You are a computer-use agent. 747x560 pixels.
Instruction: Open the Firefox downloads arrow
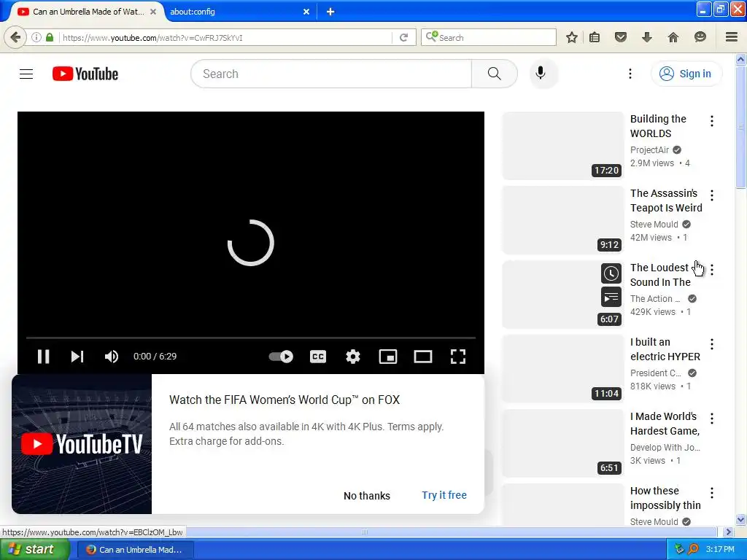[646, 37]
